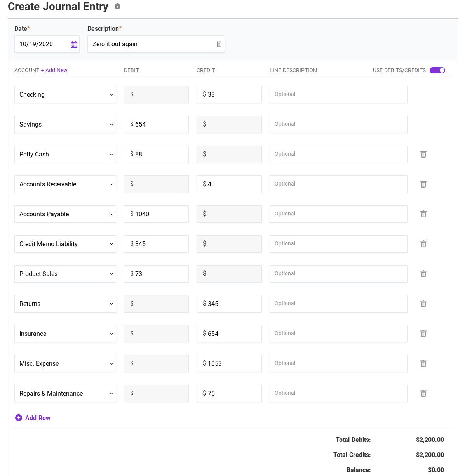
Task: Click the Savings debit field with 654
Action: point(156,125)
